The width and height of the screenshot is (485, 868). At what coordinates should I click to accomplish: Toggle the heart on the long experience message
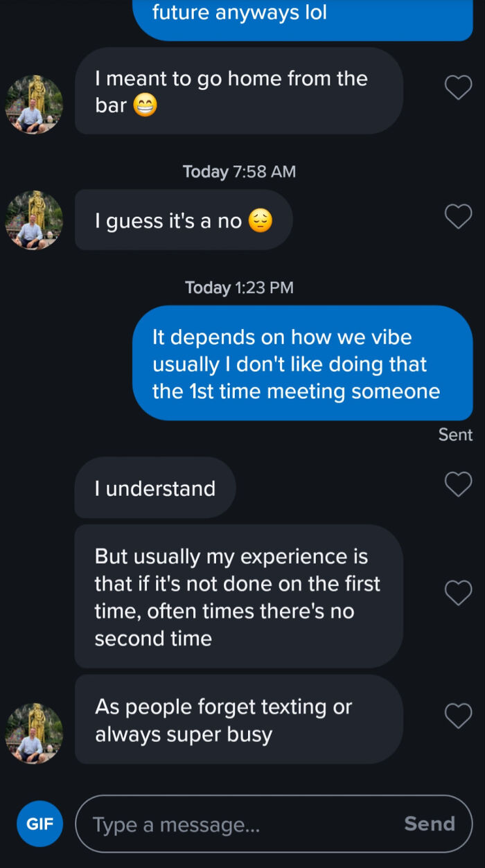tap(458, 593)
